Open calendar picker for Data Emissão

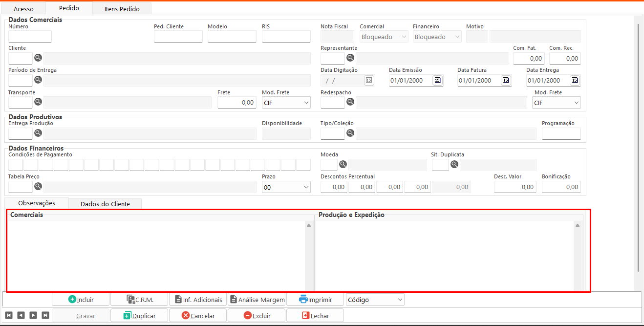coord(437,80)
